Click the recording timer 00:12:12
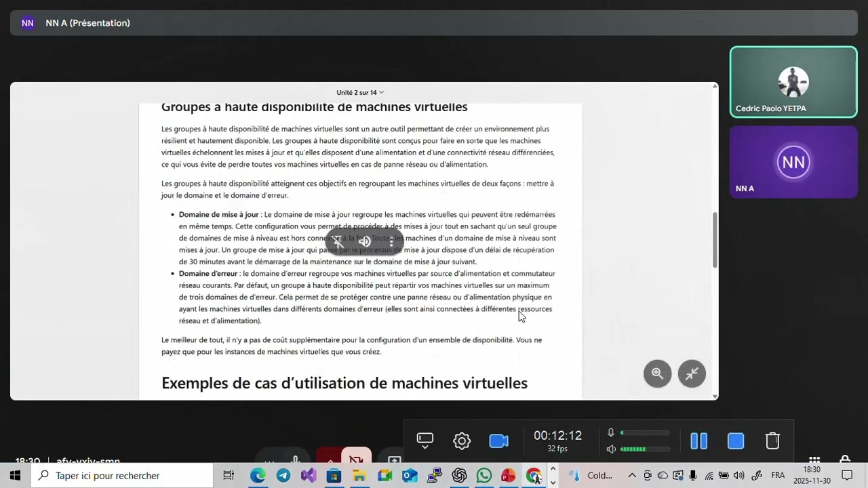Screen dimensions: 868x488 557,436
